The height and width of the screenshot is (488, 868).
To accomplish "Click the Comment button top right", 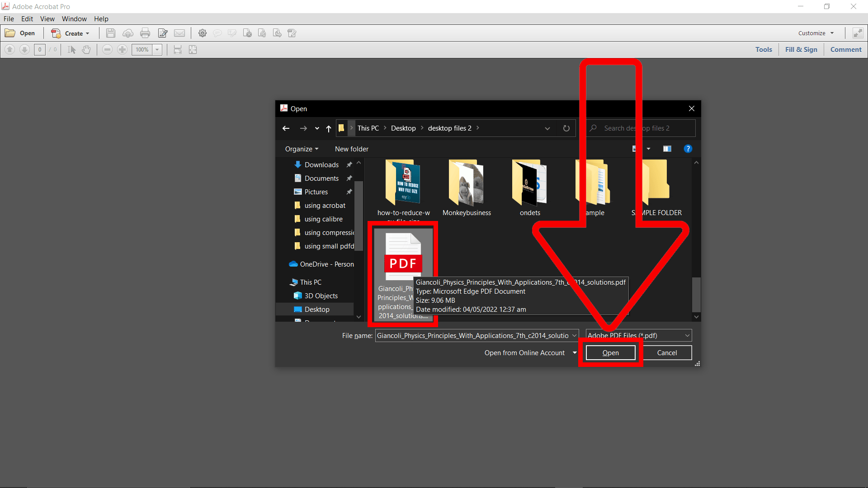I will [845, 49].
